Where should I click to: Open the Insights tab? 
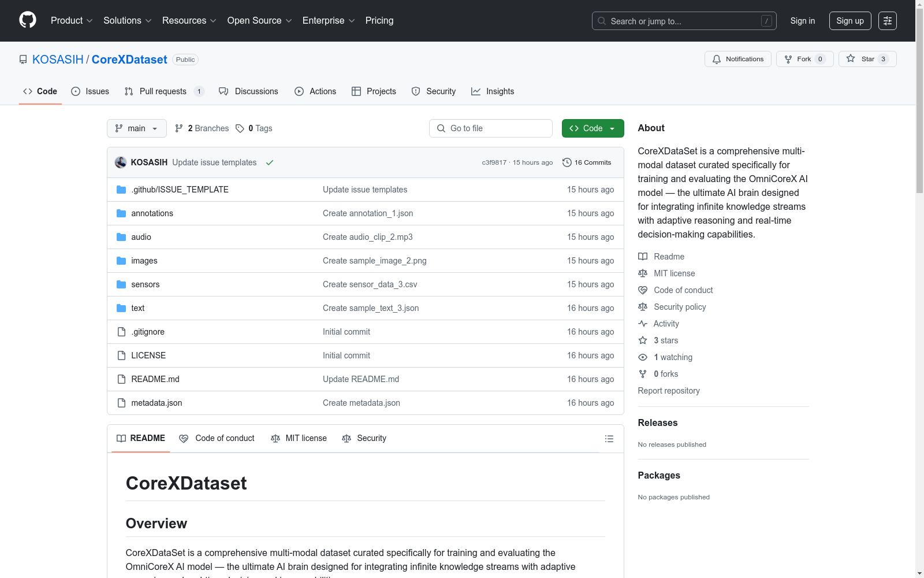(x=493, y=91)
